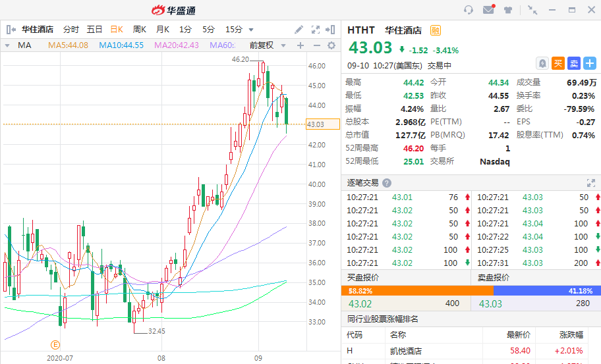
Task: Click the 同行业股票涨幅排名 heading
Action: pyautogui.click(x=382, y=319)
